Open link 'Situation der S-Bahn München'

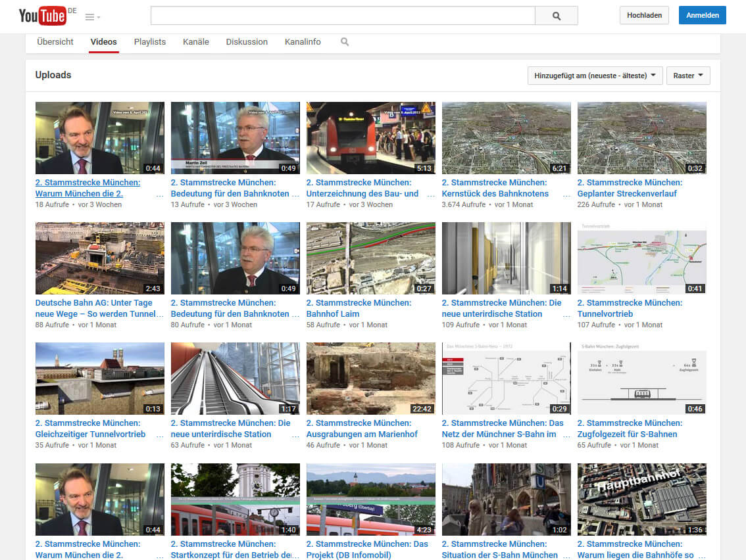pos(499,555)
